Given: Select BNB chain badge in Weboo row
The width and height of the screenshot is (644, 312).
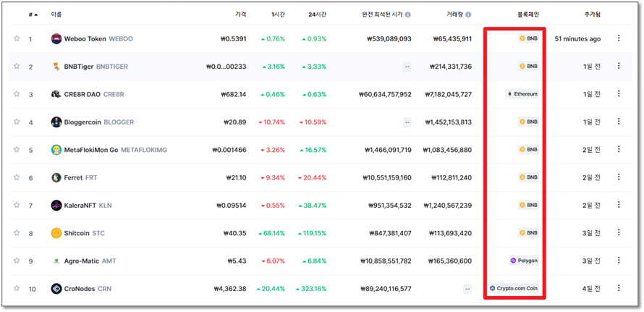Looking at the screenshot, I should point(528,38).
